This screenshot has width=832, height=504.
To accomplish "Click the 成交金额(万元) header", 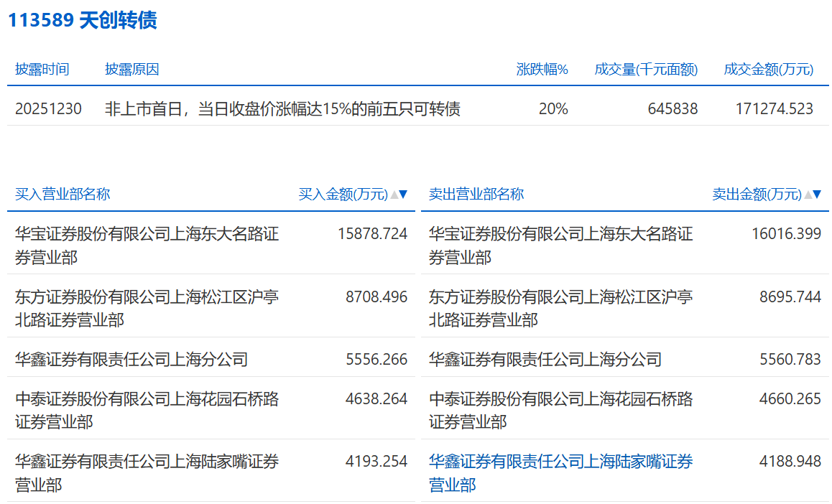I will click(768, 70).
